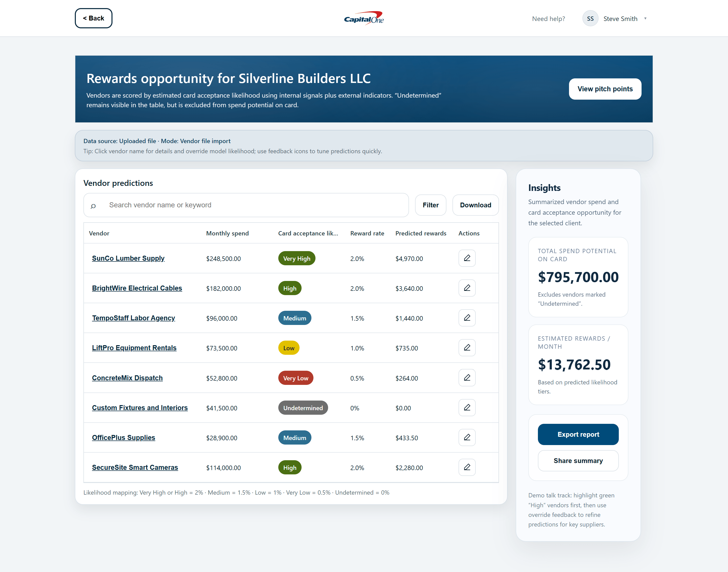Click Export report
Image resolution: width=728 pixels, height=572 pixels.
pyautogui.click(x=578, y=434)
